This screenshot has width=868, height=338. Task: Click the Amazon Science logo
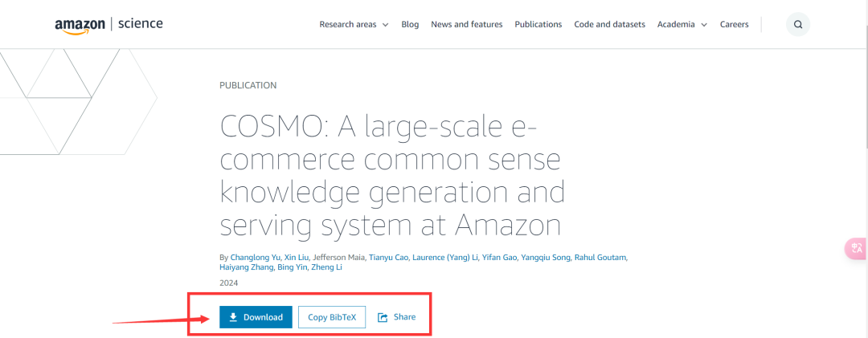coord(108,24)
